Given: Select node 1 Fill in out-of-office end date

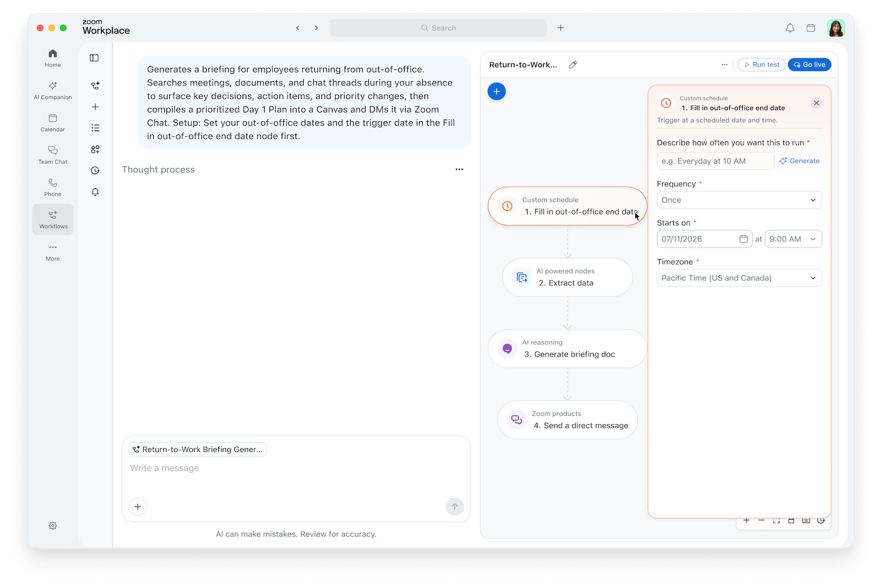Looking at the screenshot, I should 567,206.
